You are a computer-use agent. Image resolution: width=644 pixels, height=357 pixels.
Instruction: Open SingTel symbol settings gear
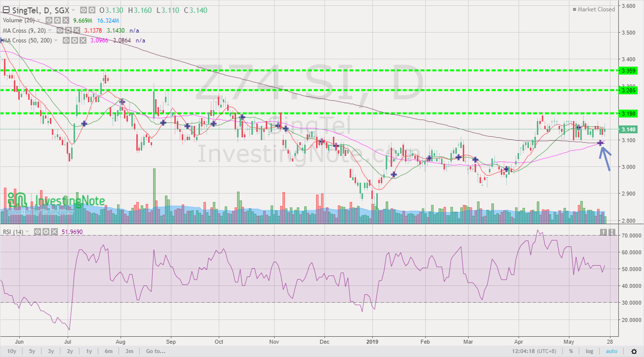point(92,10)
